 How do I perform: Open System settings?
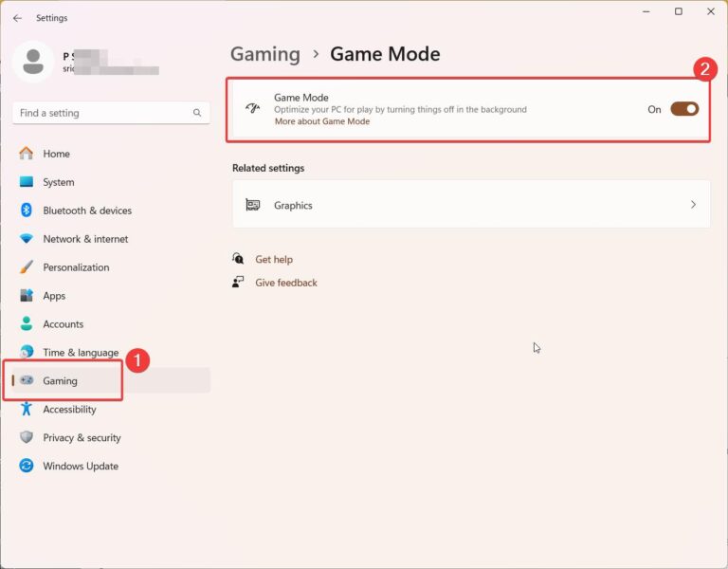(x=111, y=182)
